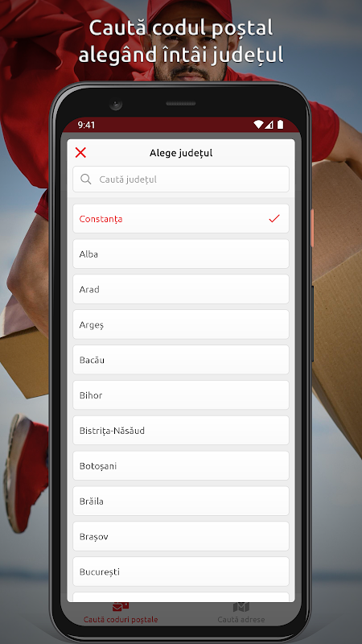Select Brașov county
This screenshot has width=362, height=644.
pos(181,536)
